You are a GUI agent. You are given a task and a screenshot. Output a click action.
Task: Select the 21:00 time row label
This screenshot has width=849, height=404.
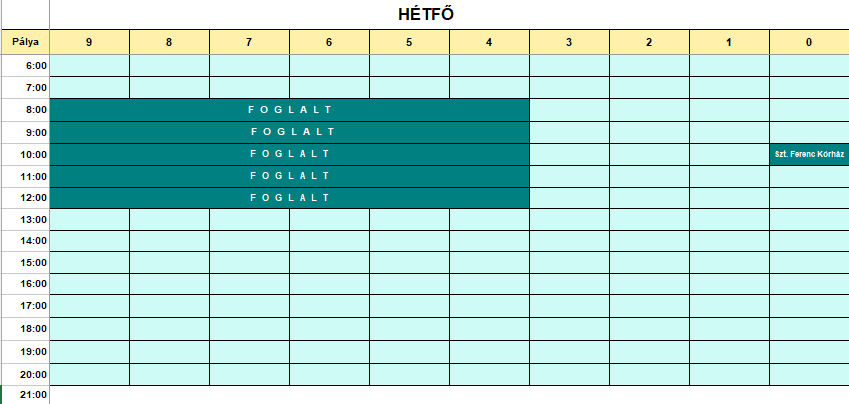point(25,395)
